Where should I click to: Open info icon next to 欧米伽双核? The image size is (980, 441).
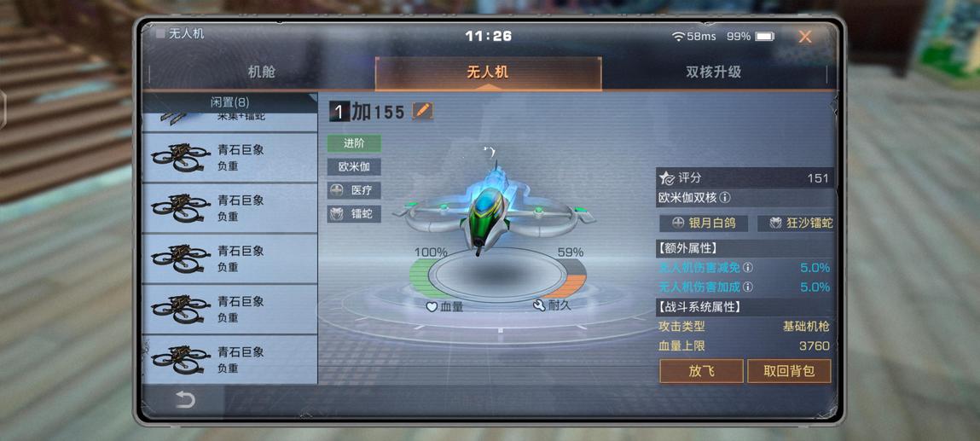724,197
